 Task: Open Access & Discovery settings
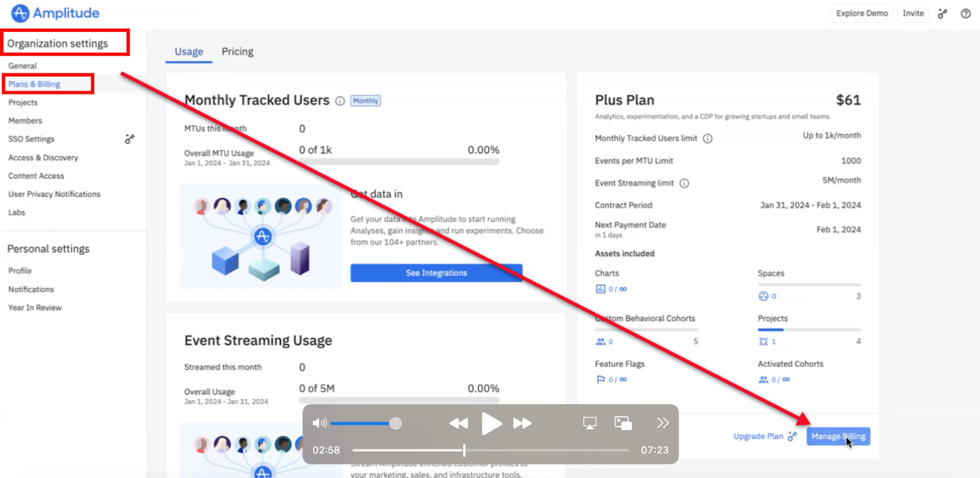[x=43, y=157]
